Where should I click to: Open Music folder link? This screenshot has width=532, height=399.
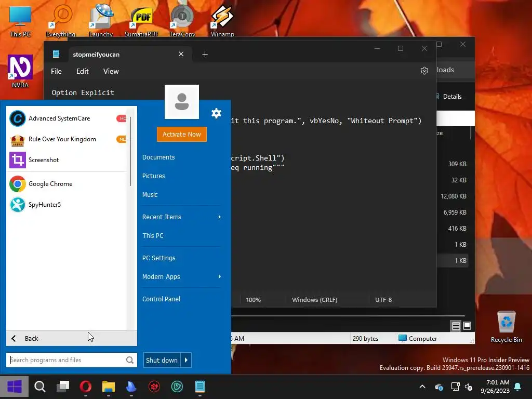pyautogui.click(x=150, y=194)
